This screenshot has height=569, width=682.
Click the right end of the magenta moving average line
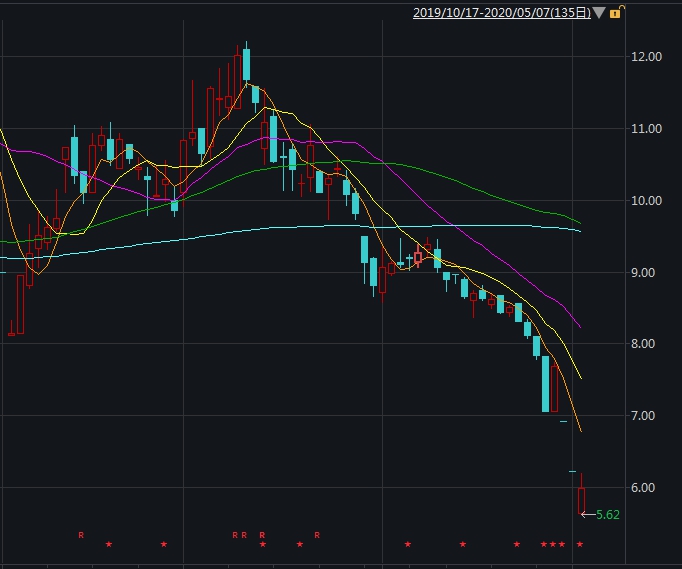pyautogui.click(x=580, y=326)
